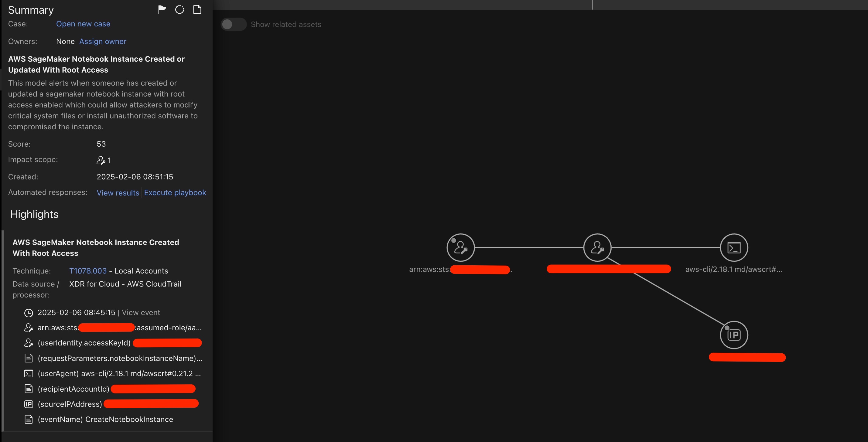Image resolution: width=868 pixels, height=442 pixels.
Task: Click View event link next to timestamp
Action: pyautogui.click(x=141, y=313)
